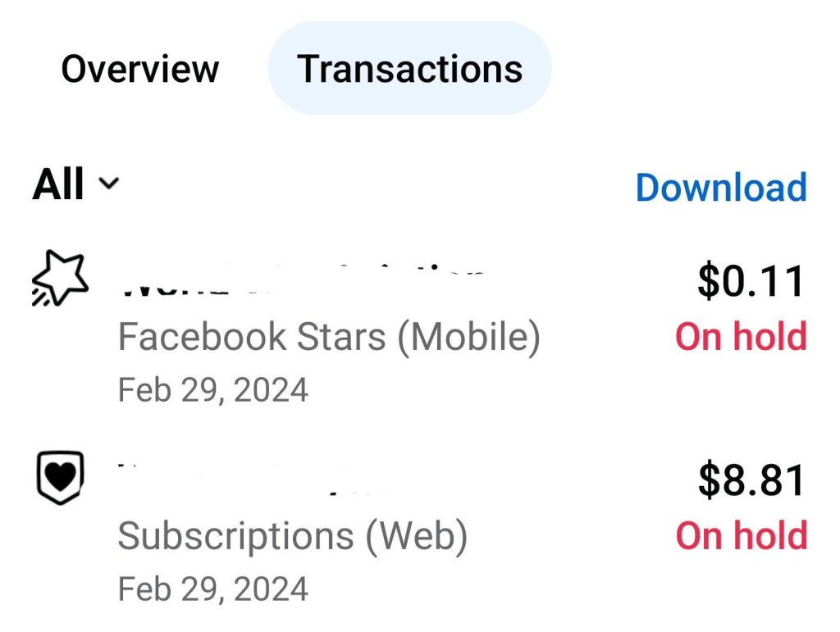Tap the star icon beside the Feb 29 Stars payout
The width and height of the screenshot is (840, 632).
tap(59, 277)
